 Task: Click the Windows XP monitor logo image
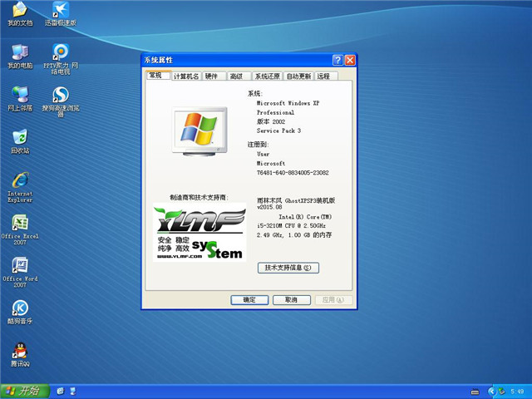coord(199,131)
